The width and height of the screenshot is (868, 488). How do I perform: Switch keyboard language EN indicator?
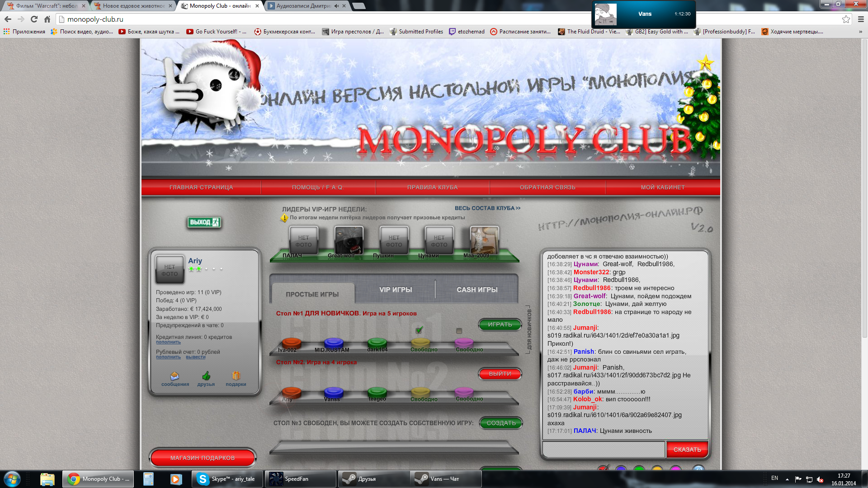(774, 478)
